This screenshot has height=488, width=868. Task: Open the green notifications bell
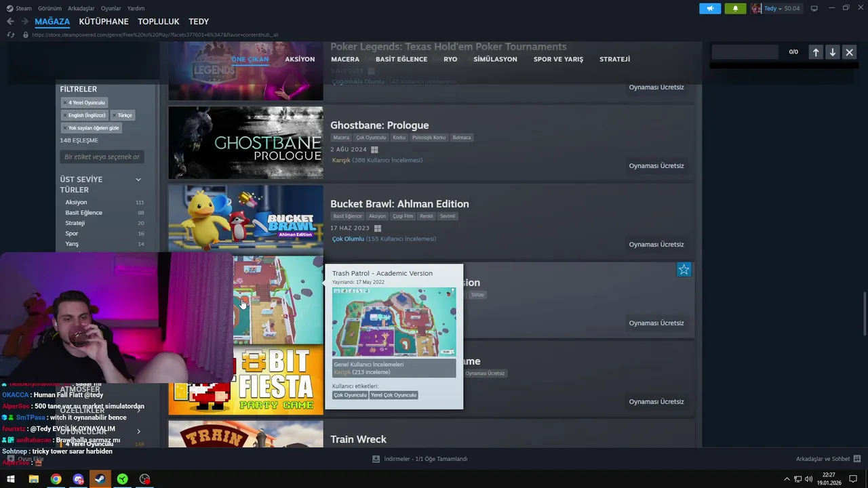click(735, 8)
